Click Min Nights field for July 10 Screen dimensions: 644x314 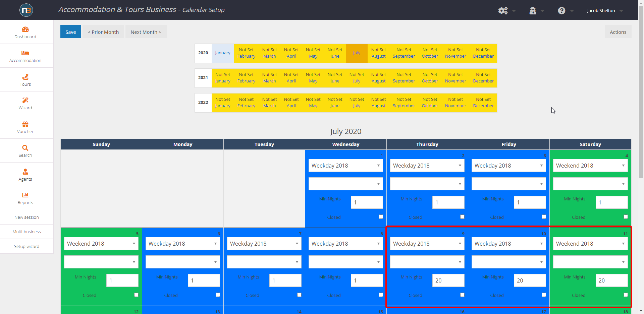530,280
